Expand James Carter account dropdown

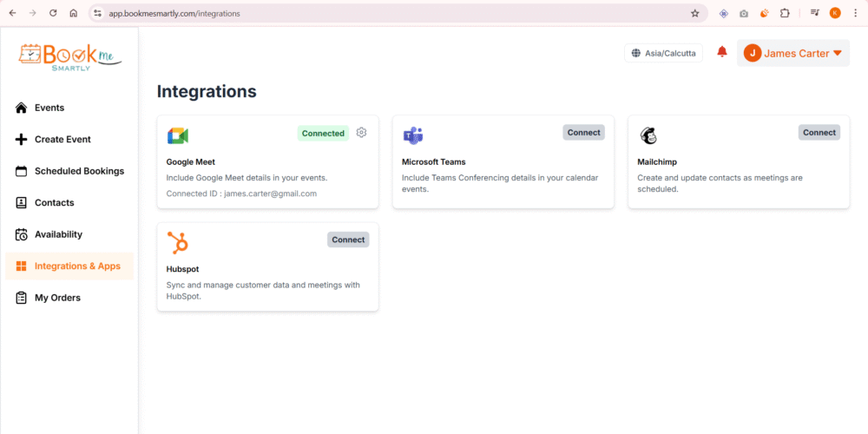click(792, 53)
